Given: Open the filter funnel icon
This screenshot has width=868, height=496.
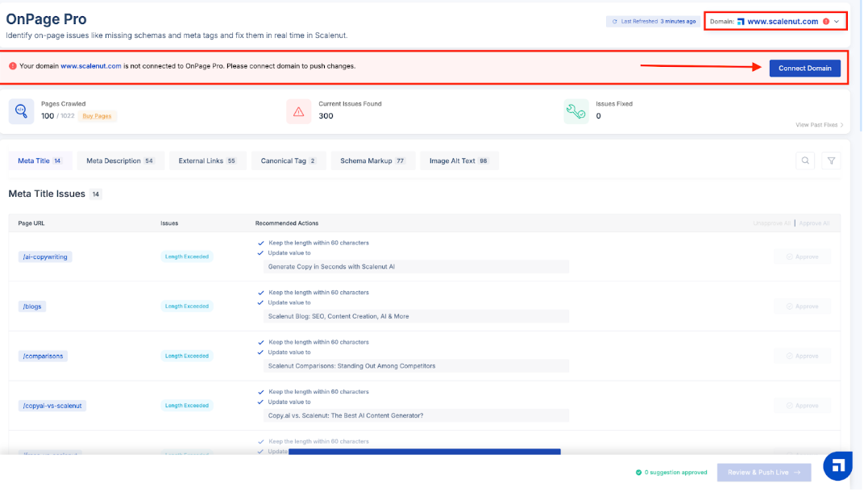Looking at the screenshot, I should click(x=831, y=160).
